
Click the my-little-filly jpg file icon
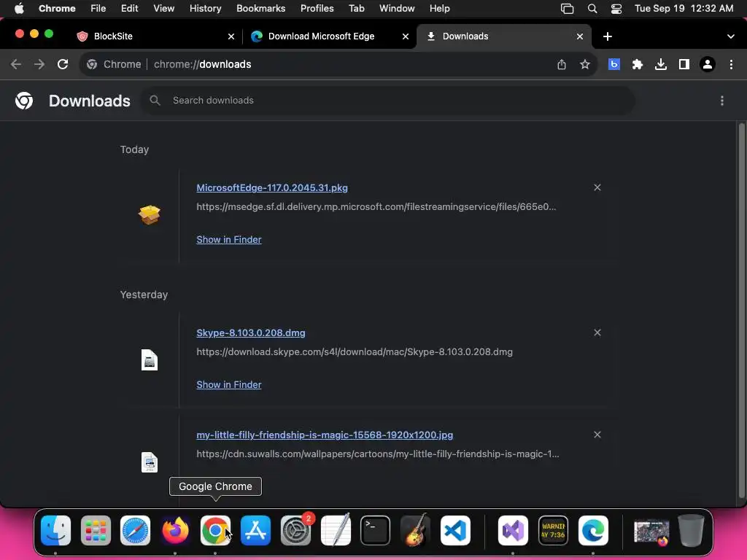[x=150, y=462]
